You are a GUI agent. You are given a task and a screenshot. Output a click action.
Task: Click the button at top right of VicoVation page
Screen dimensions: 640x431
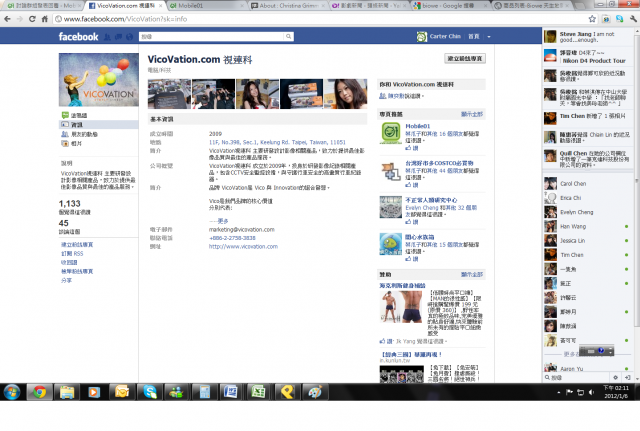click(x=465, y=58)
